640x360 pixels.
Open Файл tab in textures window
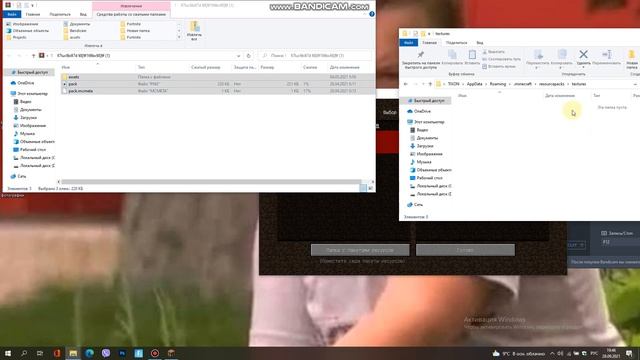pos(409,42)
